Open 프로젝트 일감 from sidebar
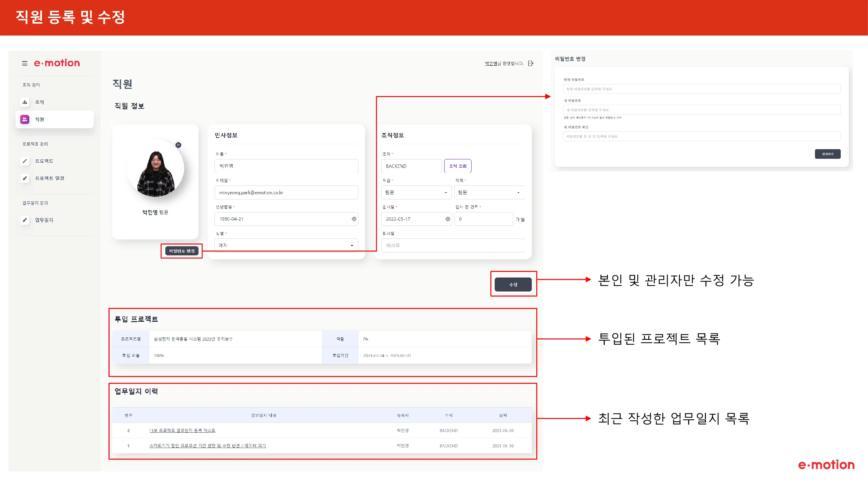Screen dimensions: 868x488 pyautogui.click(x=49, y=178)
